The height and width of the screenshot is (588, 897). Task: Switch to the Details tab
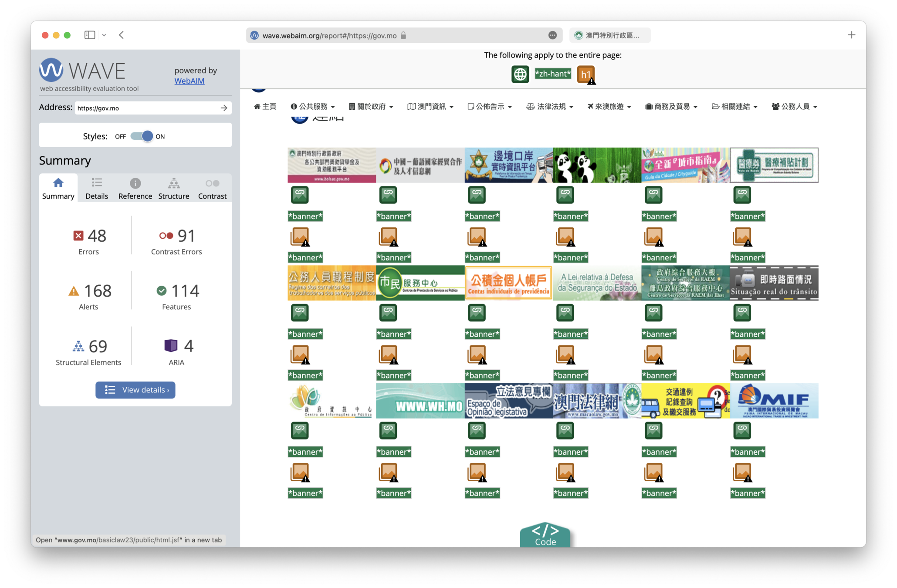click(97, 188)
